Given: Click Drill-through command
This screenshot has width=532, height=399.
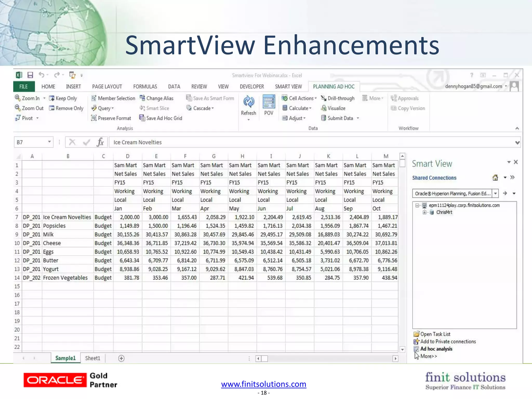Looking at the screenshot, I should [338, 98].
